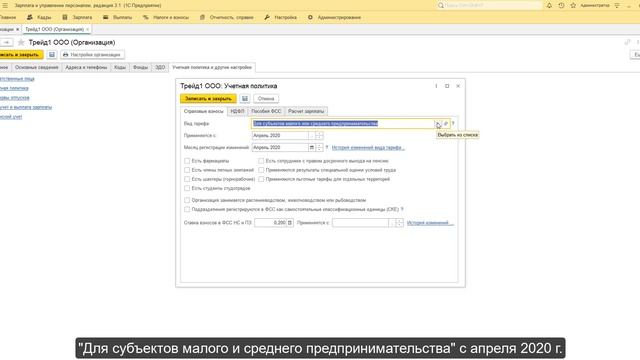Viewport: 640px width, 360px height.
Task: Maximize the Учетная политика dialog
Action: [x=447, y=86]
